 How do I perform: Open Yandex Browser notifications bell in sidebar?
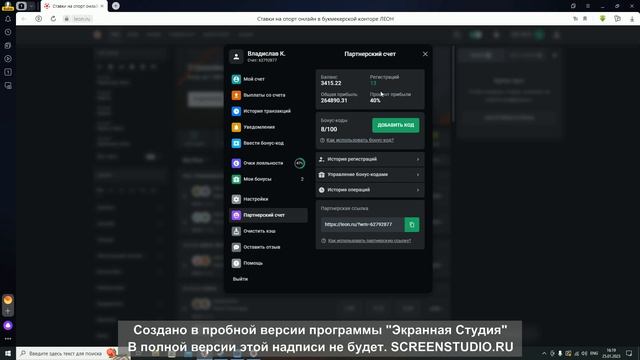click(x=8, y=19)
